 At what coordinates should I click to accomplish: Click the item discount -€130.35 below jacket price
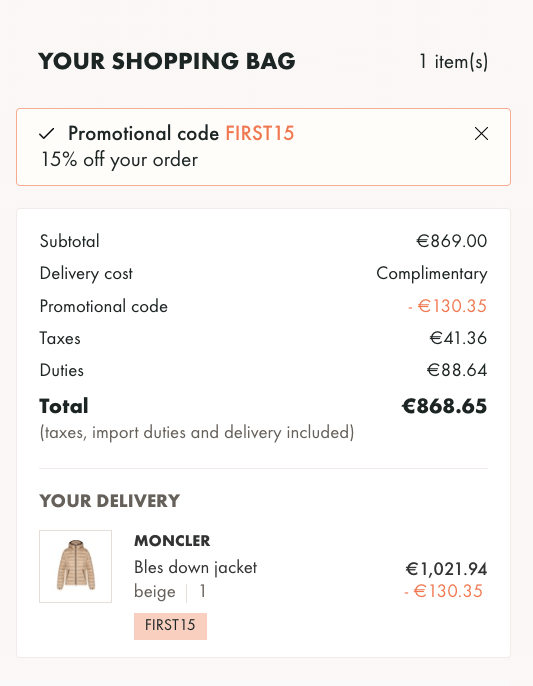[443, 591]
